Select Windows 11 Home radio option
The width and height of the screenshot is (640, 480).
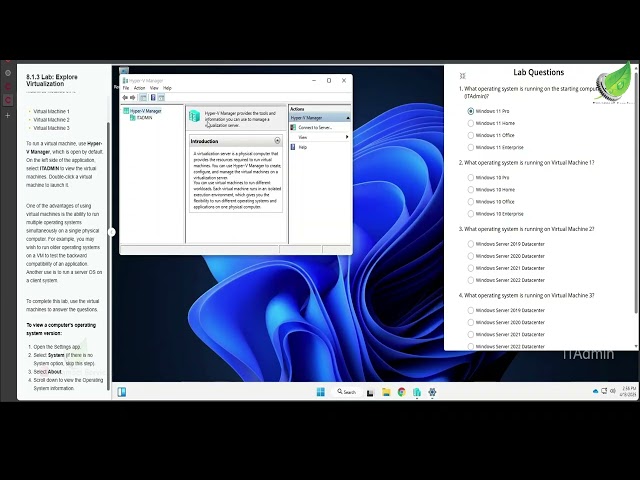(471, 123)
